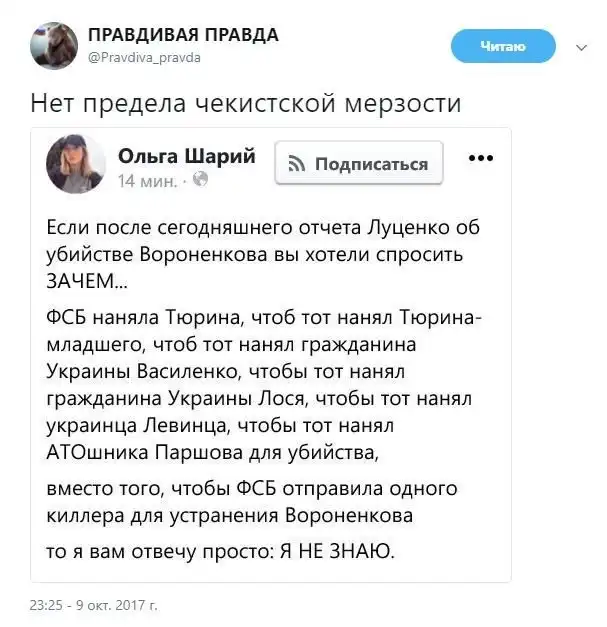Image resolution: width=607 pixels, height=627 pixels.
Task: Click the tweet text Нет предела чекистской мерзости
Action: 245,103
